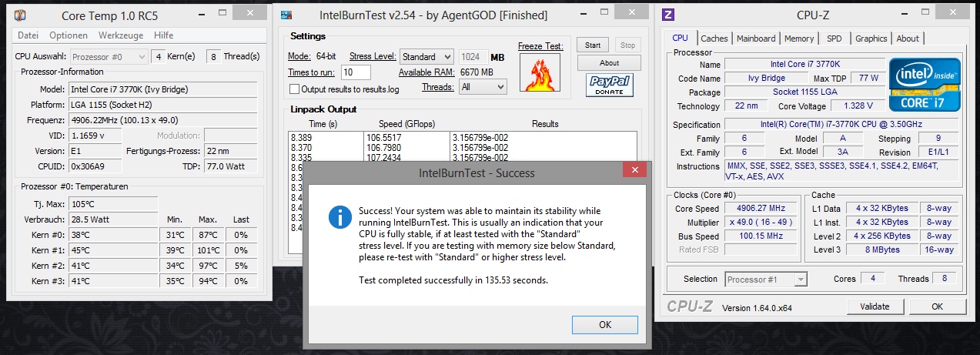This screenshot has width=980, height=355.
Task: Click the Start button in IntelBurnTest
Action: (593, 45)
